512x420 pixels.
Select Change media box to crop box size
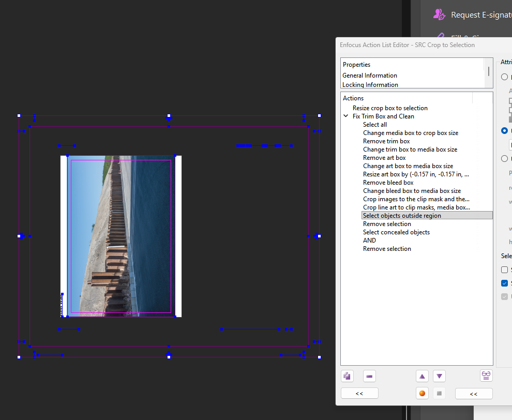[x=411, y=133]
